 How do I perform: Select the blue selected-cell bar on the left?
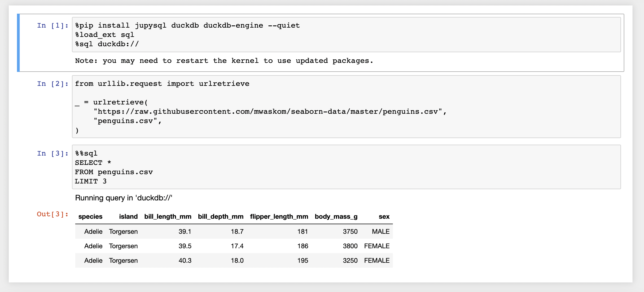pyautogui.click(x=18, y=43)
